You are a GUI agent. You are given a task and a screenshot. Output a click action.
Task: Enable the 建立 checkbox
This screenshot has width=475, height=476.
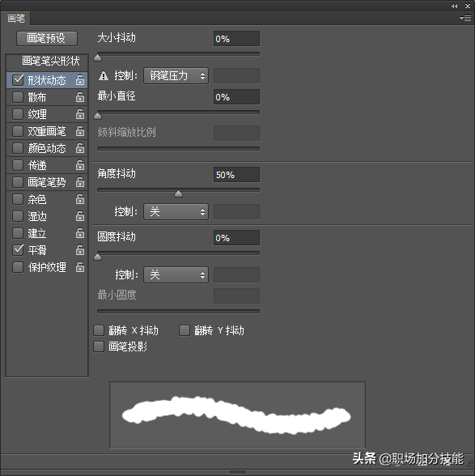click(18, 233)
